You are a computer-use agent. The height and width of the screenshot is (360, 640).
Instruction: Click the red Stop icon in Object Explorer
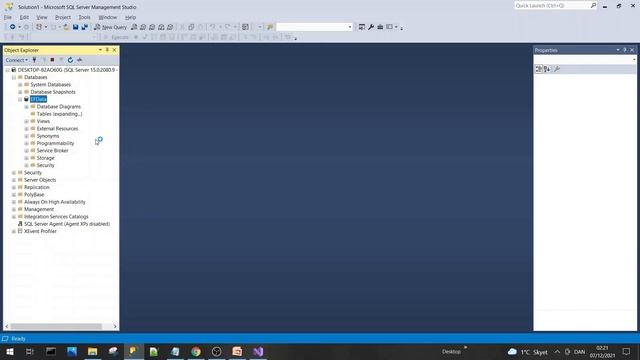click(52, 60)
